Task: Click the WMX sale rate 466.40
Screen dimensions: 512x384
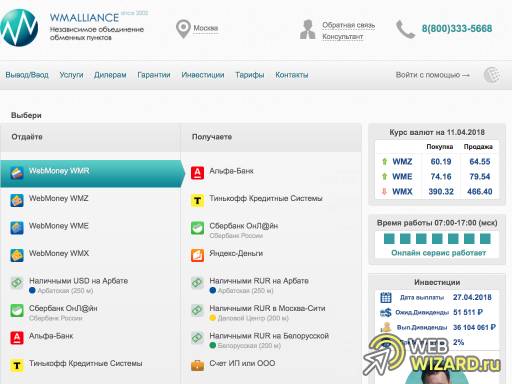Action: 480,192
